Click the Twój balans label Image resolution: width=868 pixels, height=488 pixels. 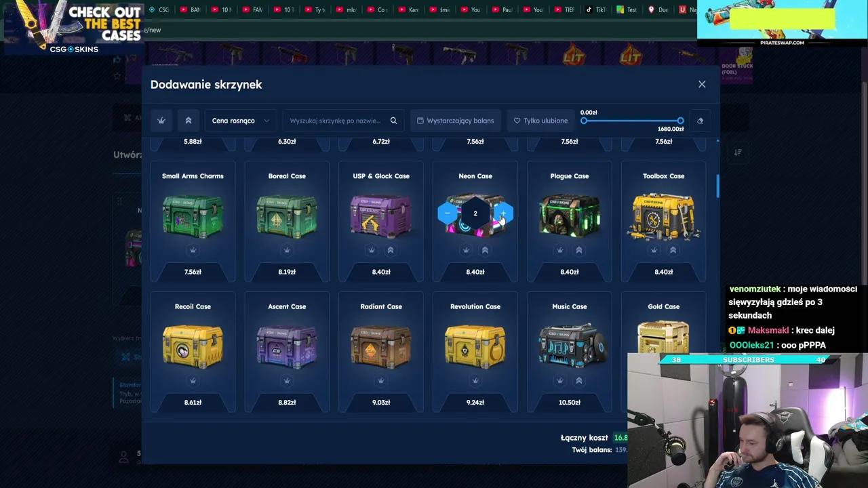(592, 450)
